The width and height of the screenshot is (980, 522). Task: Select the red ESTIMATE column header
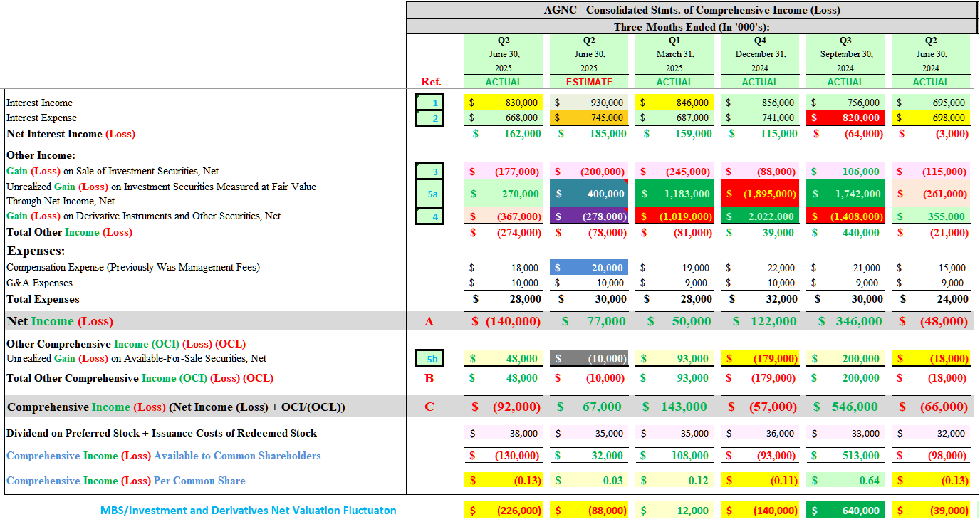click(589, 82)
